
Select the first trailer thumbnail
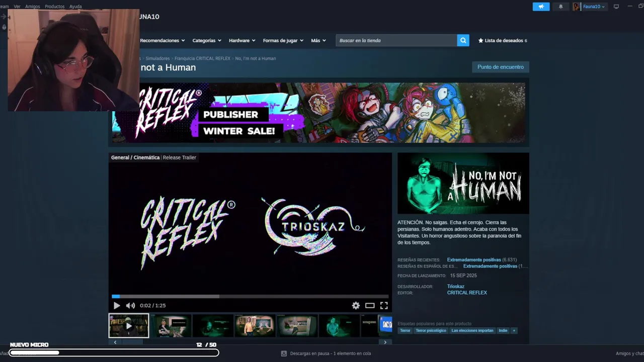pos(129,326)
